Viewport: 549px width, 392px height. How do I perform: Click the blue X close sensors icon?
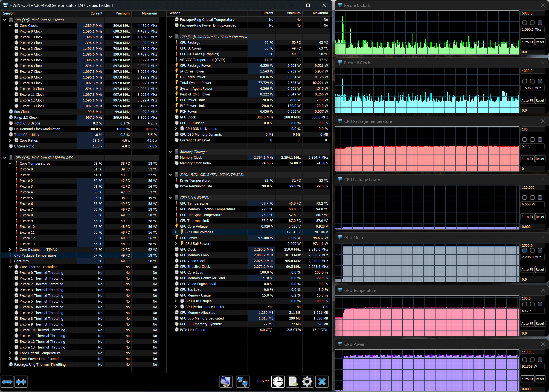pyautogui.click(x=322, y=382)
